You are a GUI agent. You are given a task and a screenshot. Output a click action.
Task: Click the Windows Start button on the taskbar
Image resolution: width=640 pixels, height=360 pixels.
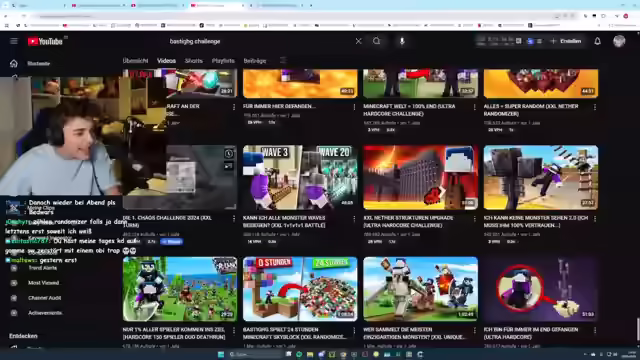pyautogui.click(x=221, y=354)
